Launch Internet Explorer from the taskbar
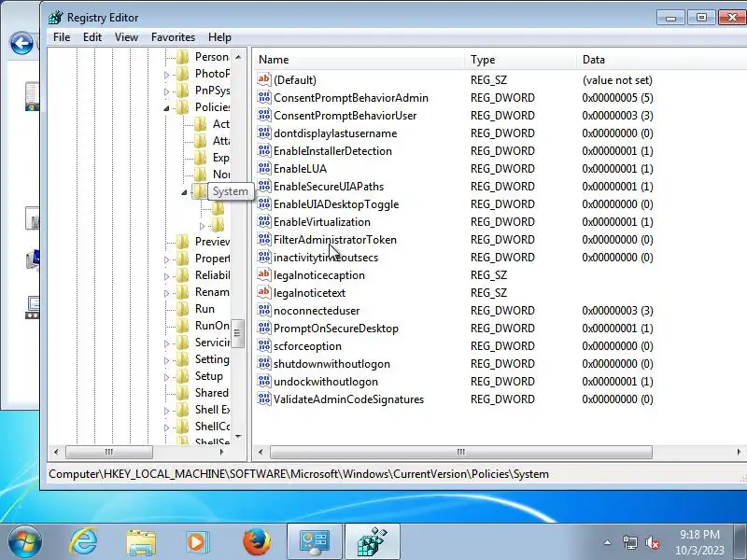 (x=84, y=541)
